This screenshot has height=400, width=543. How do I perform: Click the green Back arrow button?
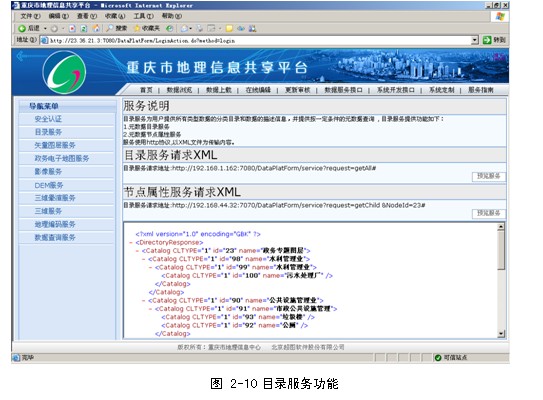click(x=22, y=28)
